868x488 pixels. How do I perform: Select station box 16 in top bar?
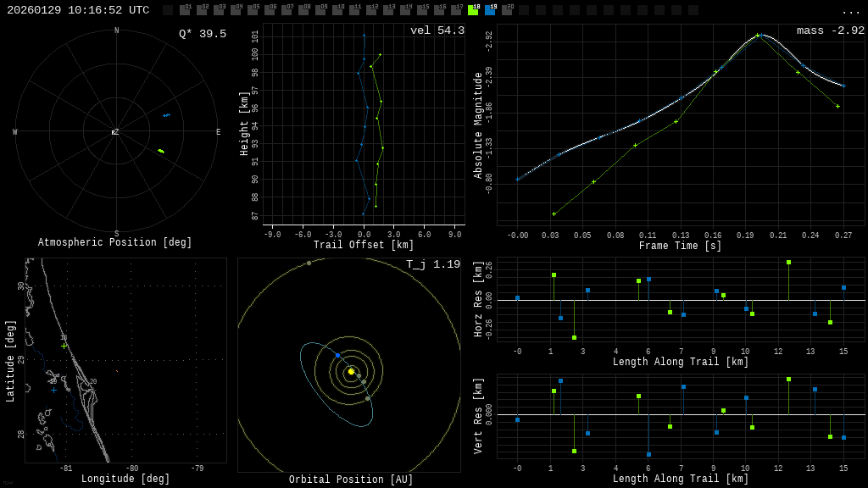(439, 10)
